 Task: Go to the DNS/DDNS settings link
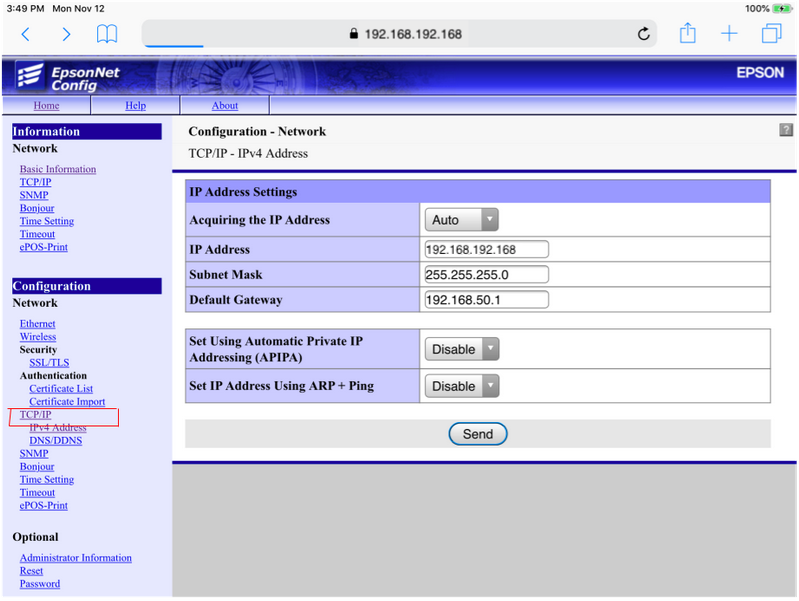(56, 441)
